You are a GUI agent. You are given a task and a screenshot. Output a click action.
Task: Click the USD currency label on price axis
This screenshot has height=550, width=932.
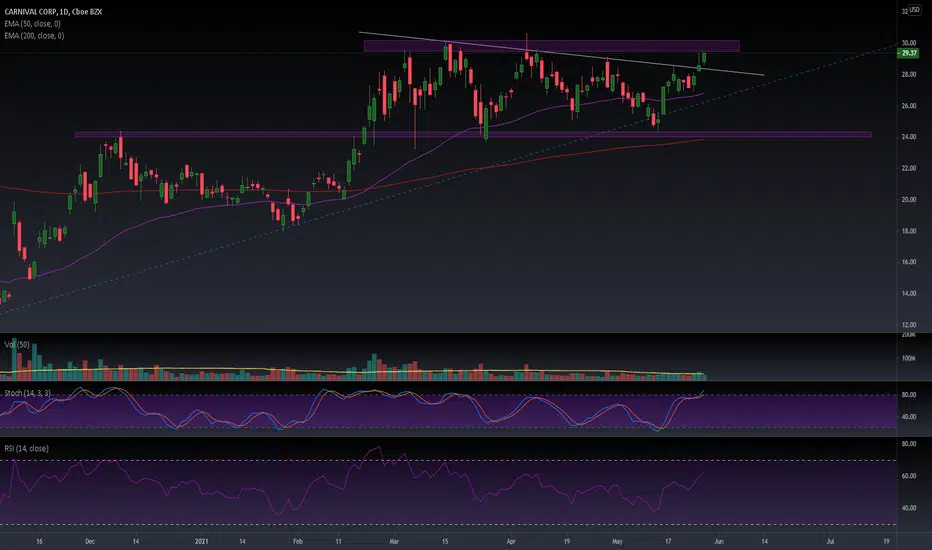coord(916,11)
